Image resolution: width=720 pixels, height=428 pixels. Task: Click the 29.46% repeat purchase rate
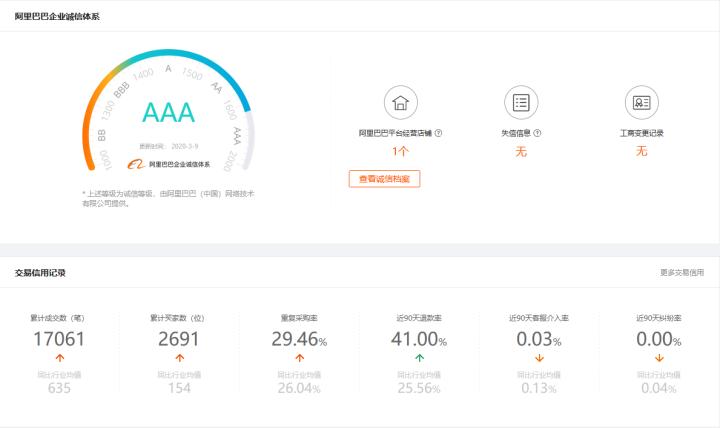click(299, 339)
